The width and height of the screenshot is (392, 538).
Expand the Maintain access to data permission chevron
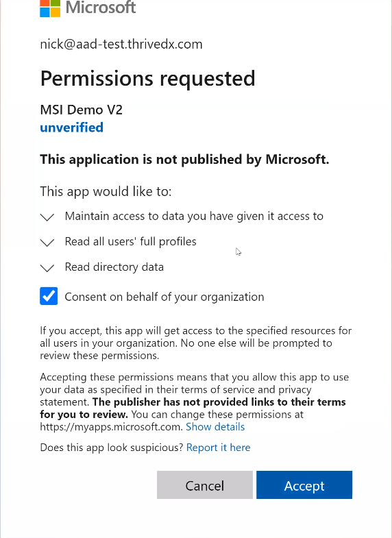tap(47, 217)
